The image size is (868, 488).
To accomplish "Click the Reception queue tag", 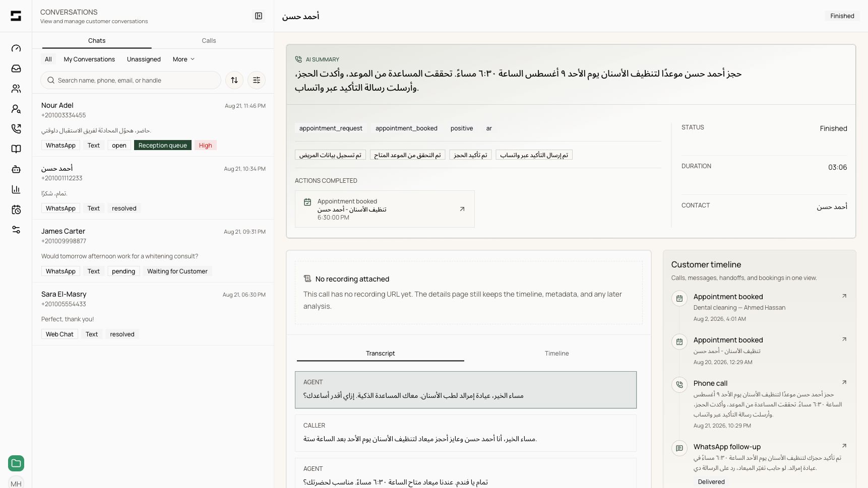I will [163, 146].
